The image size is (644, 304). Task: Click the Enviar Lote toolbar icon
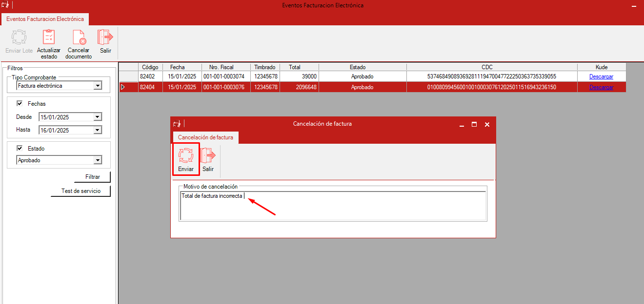[x=19, y=38]
